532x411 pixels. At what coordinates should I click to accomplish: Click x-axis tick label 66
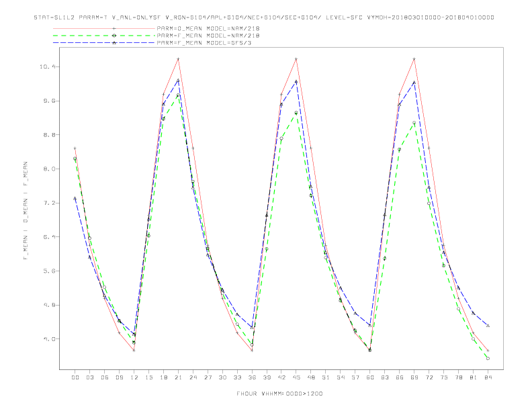pos(400,377)
